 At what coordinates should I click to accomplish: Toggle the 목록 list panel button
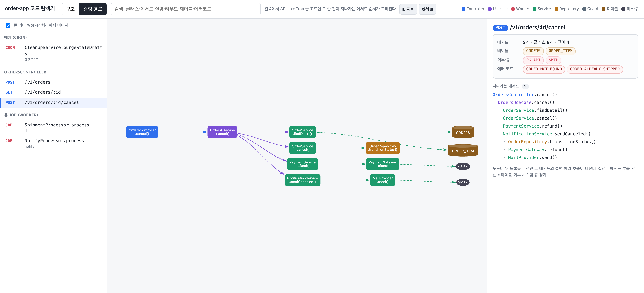(408, 9)
